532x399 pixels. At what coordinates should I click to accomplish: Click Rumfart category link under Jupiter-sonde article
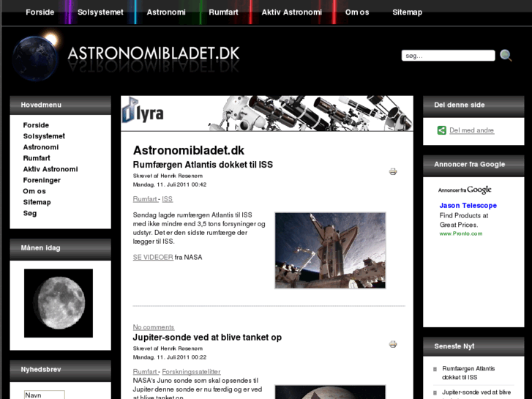pos(146,372)
